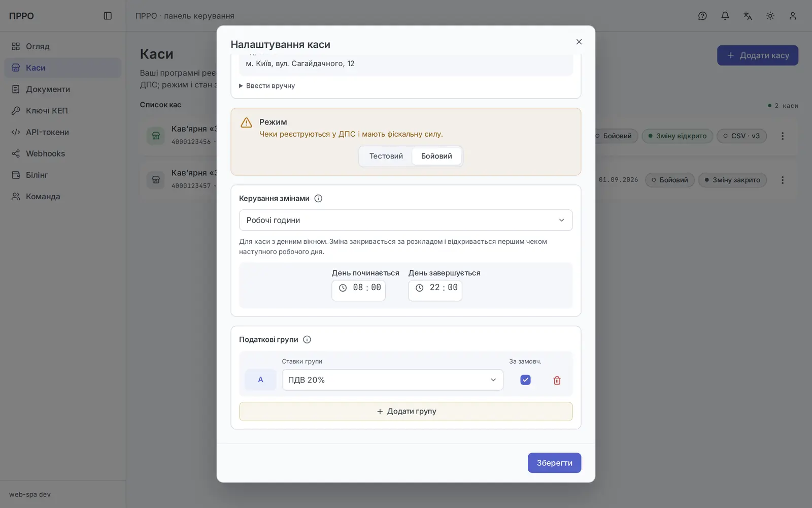The height and width of the screenshot is (508, 812).
Task: Click the Зміну відкрито status badge
Action: point(678,136)
